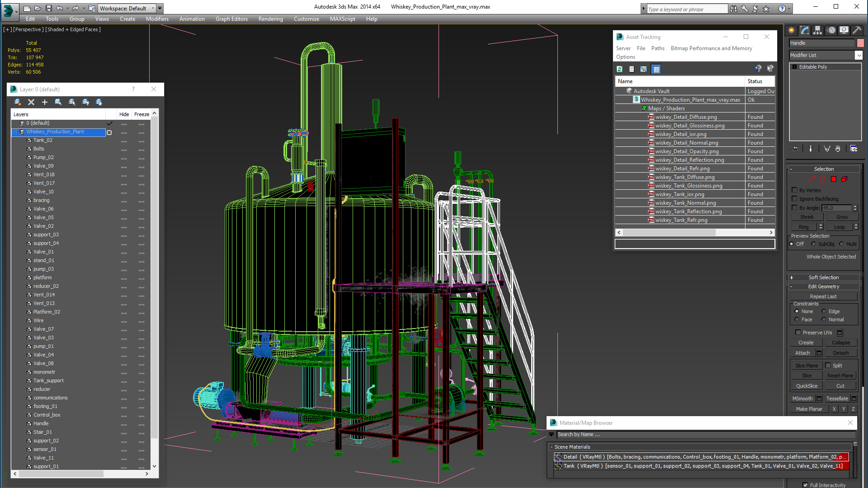This screenshot has height=488, width=868.
Task: Click the New Scene icon
Action: pos(27,8)
